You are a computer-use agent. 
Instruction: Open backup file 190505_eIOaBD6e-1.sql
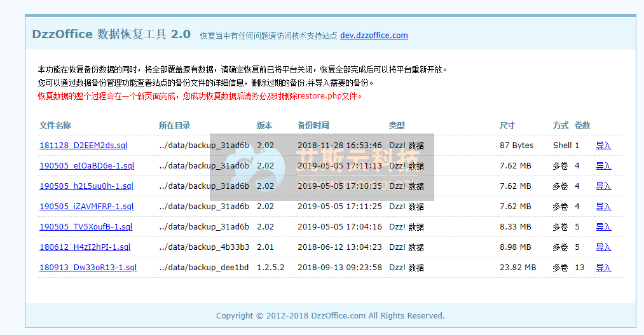pyautogui.click(x=86, y=166)
